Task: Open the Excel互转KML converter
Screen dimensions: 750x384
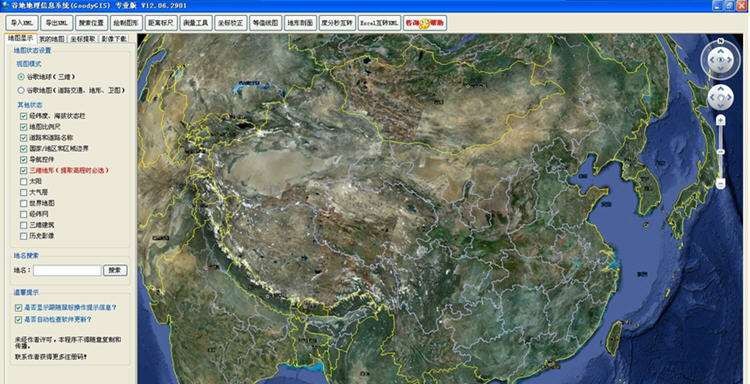Action: [379, 22]
